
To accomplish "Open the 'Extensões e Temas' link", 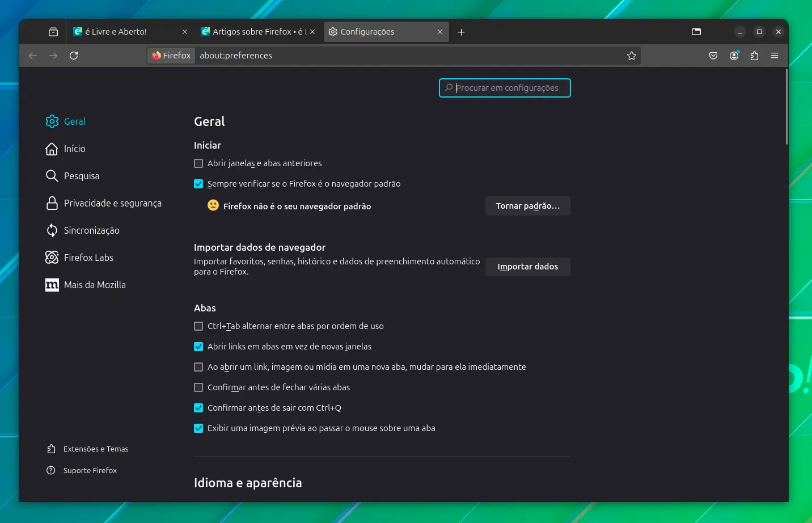I will click(x=96, y=449).
